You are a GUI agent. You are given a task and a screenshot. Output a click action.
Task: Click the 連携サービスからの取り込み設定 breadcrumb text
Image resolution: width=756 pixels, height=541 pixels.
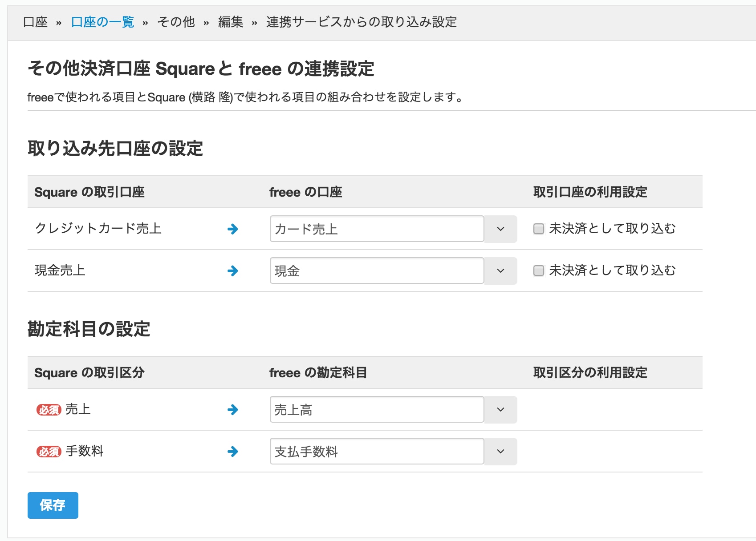point(362,22)
